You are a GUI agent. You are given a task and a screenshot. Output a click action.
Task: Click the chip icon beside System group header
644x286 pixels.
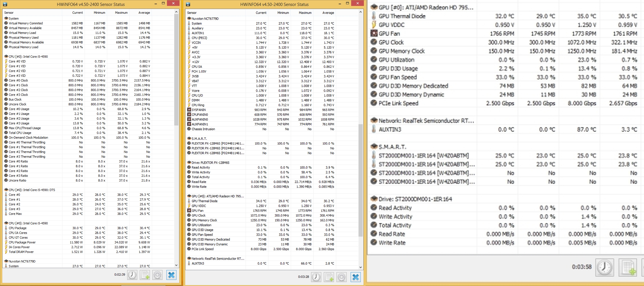coord(6,18)
